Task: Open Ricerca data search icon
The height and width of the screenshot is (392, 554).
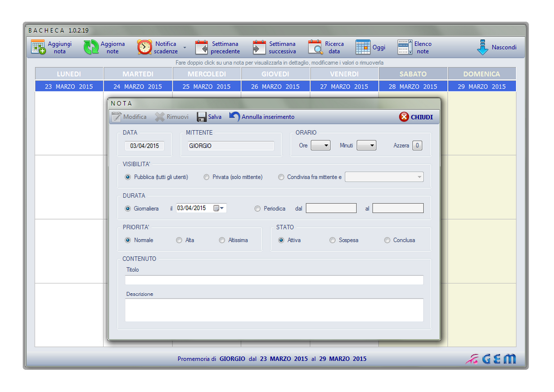Action: [315, 48]
